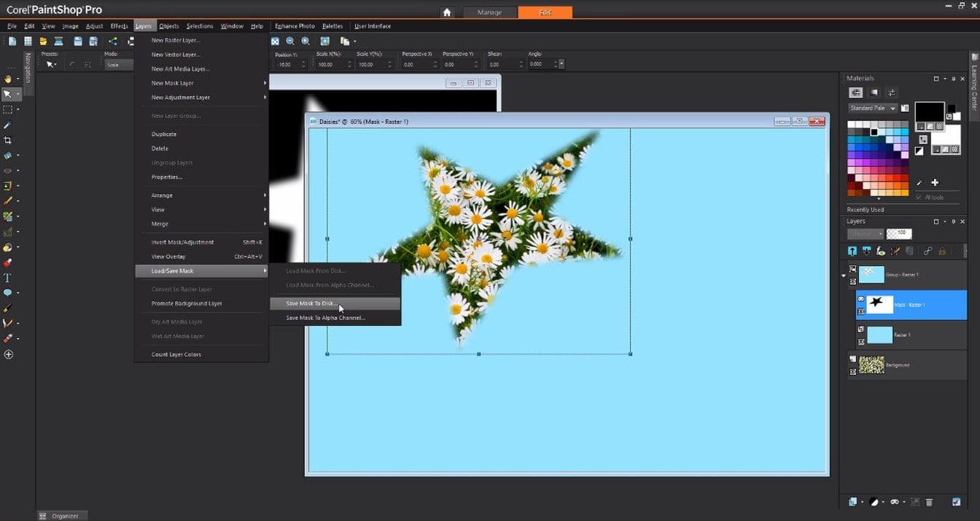Choose Save Mask To Alpha Channel

(x=325, y=318)
